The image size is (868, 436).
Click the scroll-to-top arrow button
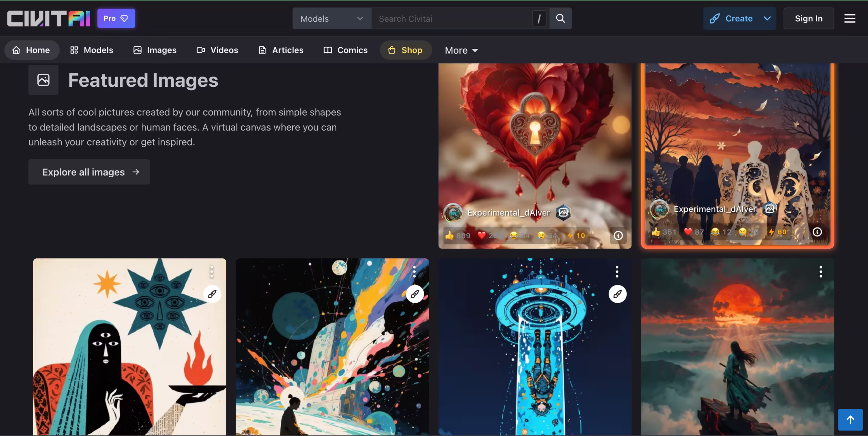850,420
